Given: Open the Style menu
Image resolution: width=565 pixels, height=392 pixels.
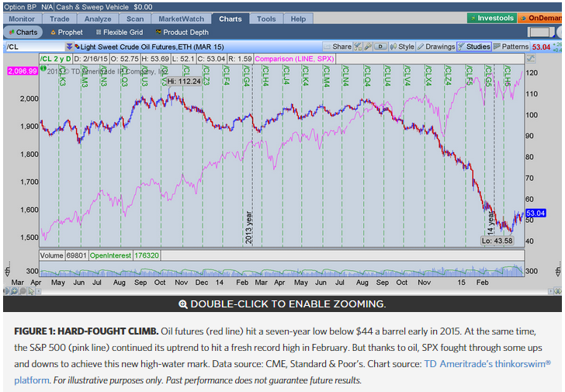Looking at the screenshot, I should [402, 47].
